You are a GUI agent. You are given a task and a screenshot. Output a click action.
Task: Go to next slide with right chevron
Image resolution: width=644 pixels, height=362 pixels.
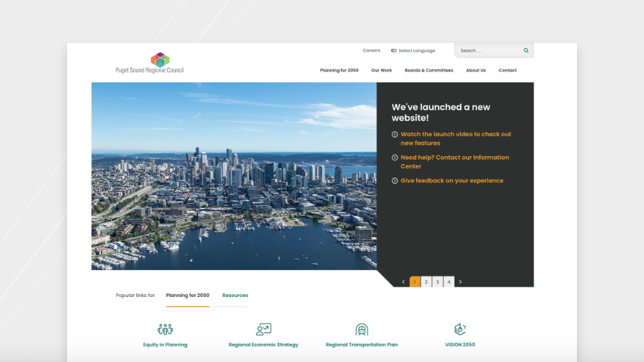click(460, 282)
